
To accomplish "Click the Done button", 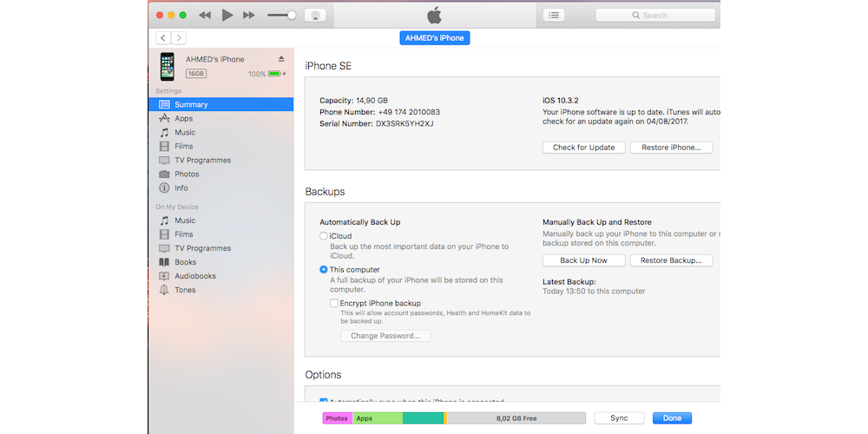I will (672, 418).
